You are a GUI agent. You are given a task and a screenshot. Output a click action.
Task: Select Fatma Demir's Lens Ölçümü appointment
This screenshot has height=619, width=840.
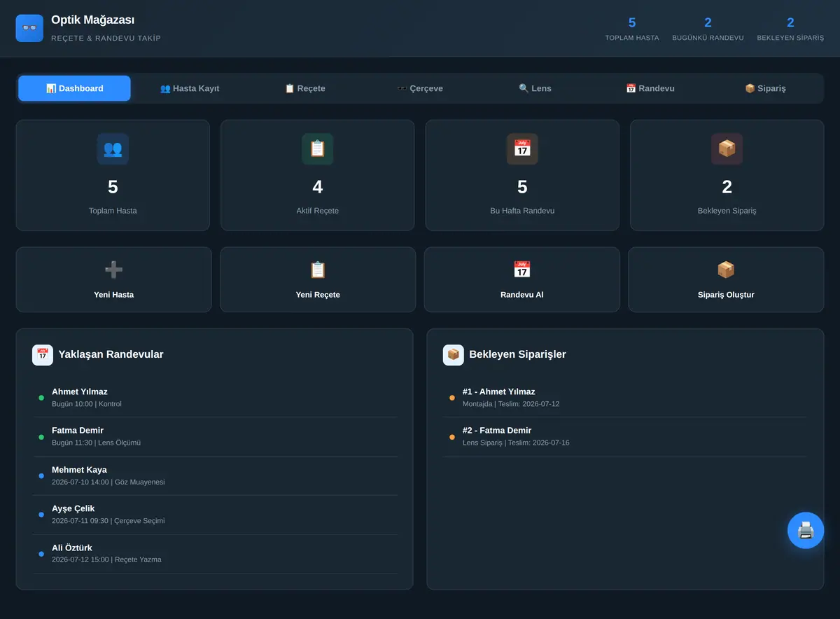click(215, 437)
